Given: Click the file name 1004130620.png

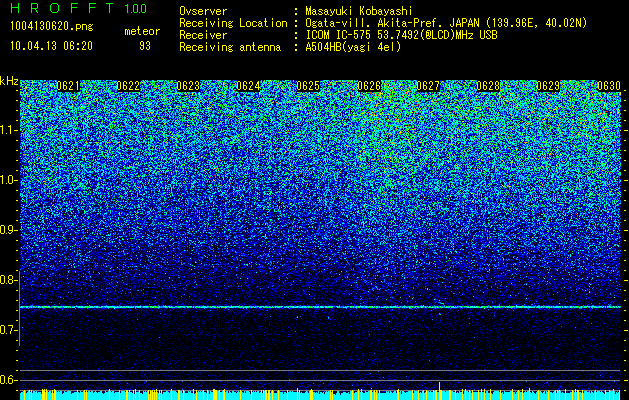Looking at the screenshot, I should 52,27.
